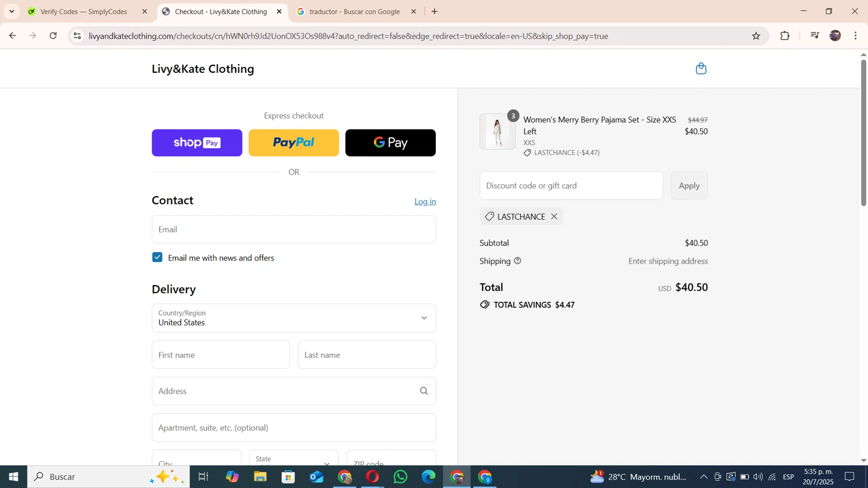Focus the Email input field
Screen dimensions: 868x488
tap(294, 230)
